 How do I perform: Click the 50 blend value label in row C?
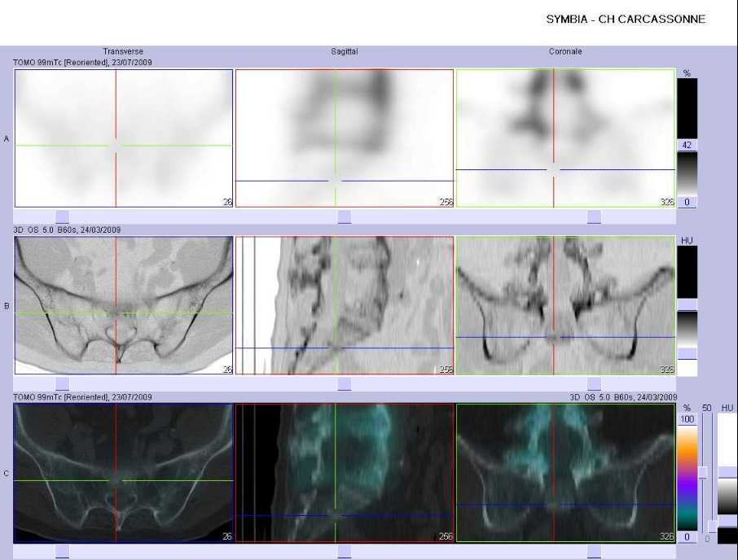point(706,408)
